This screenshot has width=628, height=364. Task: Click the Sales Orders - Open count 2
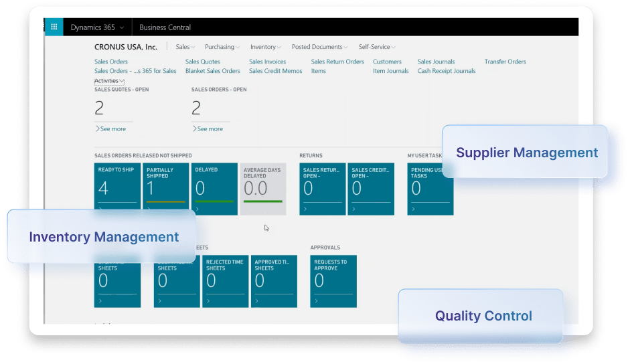pos(196,108)
